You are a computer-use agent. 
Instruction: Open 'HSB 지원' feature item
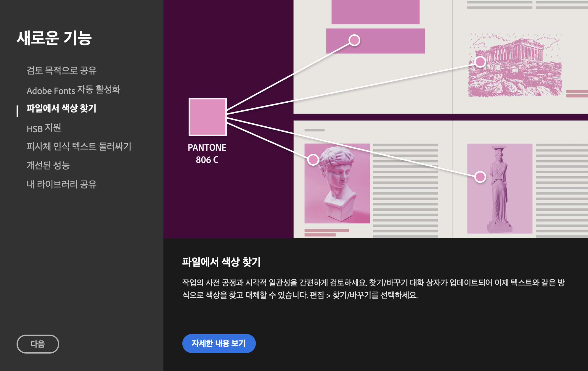(44, 128)
